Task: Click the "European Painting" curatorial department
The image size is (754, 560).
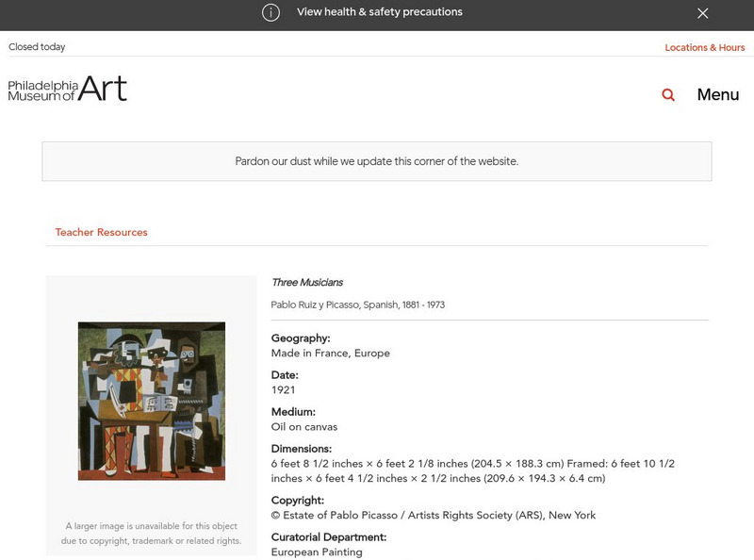Action: tap(317, 552)
